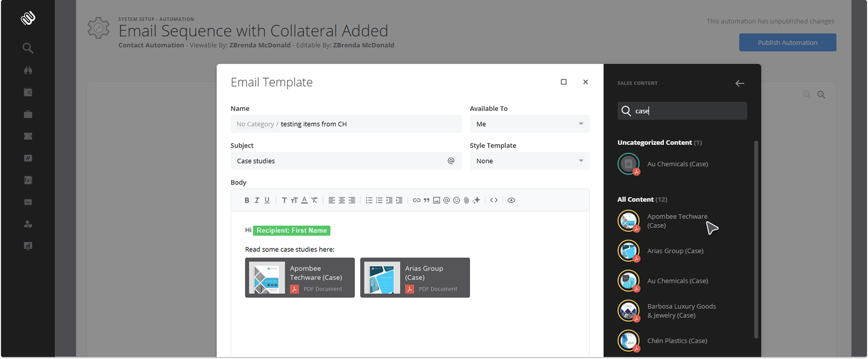Select the Italic formatting icon
868x359 pixels.
257,200
